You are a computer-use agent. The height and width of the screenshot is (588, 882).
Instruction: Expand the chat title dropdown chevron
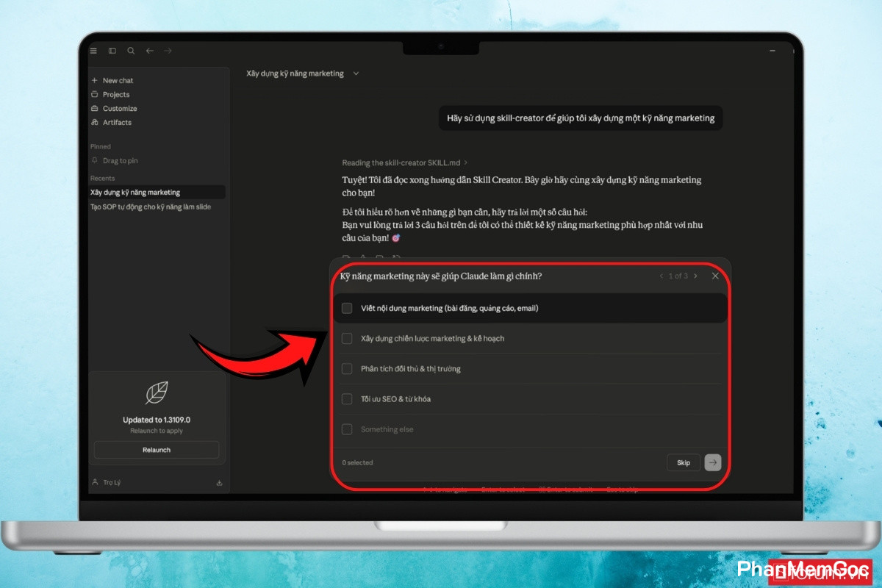coord(356,73)
